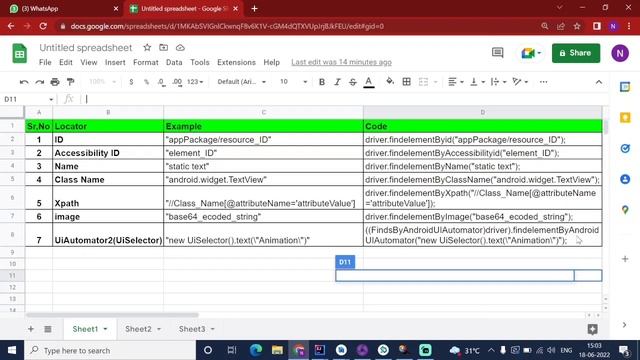640x360 pixels.
Task: Open the Extensions menu
Action: (x=236, y=62)
